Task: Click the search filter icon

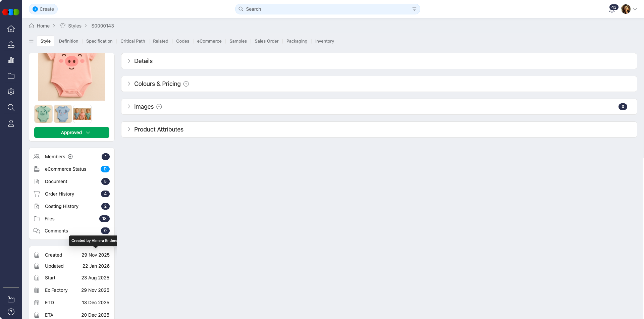Action: (x=414, y=9)
